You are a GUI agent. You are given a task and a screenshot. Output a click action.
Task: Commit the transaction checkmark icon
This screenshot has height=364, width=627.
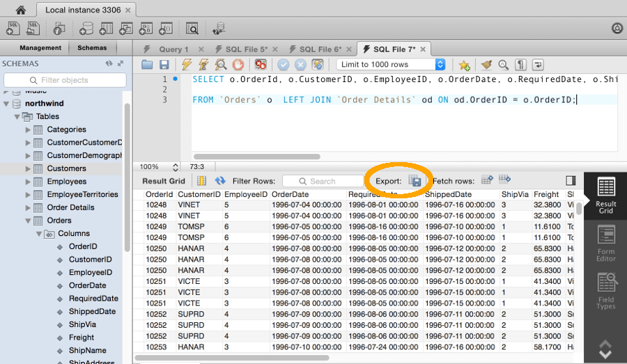[283, 64]
